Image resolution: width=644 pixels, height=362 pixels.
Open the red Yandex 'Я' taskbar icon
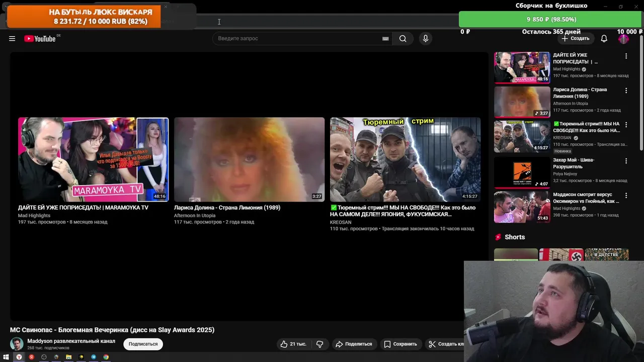pyautogui.click(x=31, y=357)
